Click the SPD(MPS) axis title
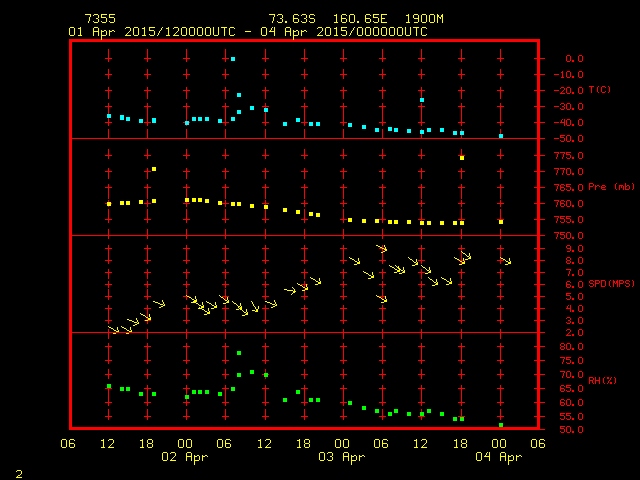640x480 pixels. coord(611,283)
